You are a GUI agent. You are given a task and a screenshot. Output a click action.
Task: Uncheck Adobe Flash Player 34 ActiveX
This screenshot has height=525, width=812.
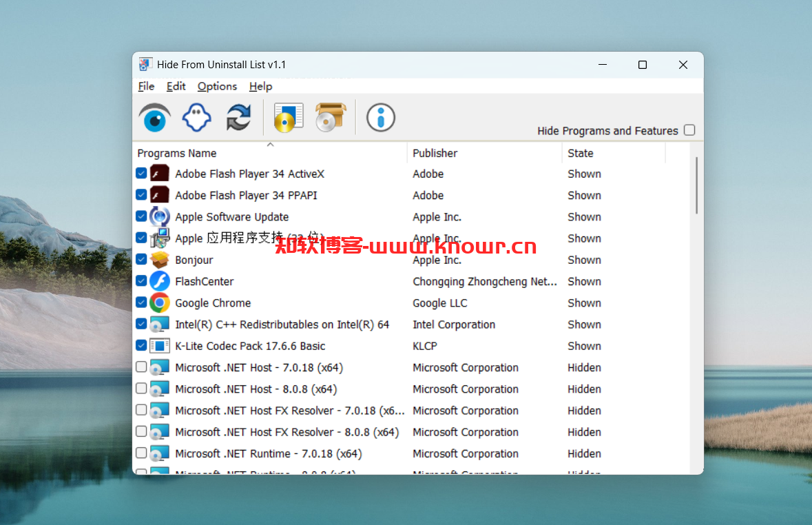[141, 173]
